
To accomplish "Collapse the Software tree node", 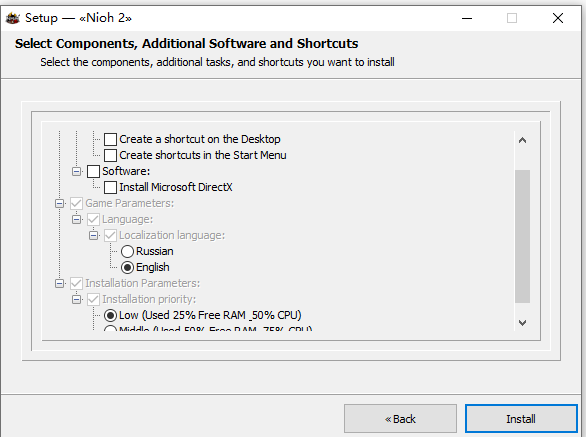I will point(76,172).
